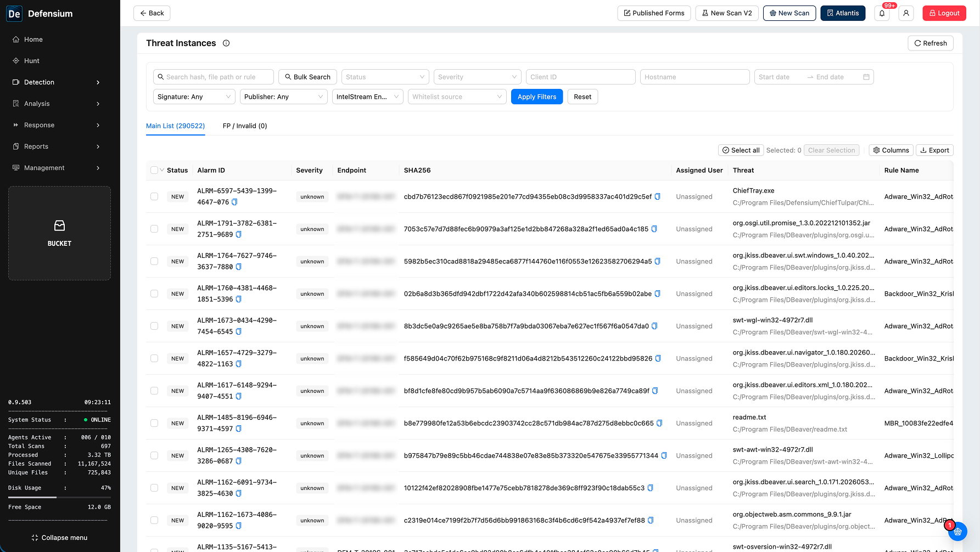Click the Threat Instances info icon
The width and height of the screenshot is (980, 552).
pyautogui.click(x=226, y=43)
